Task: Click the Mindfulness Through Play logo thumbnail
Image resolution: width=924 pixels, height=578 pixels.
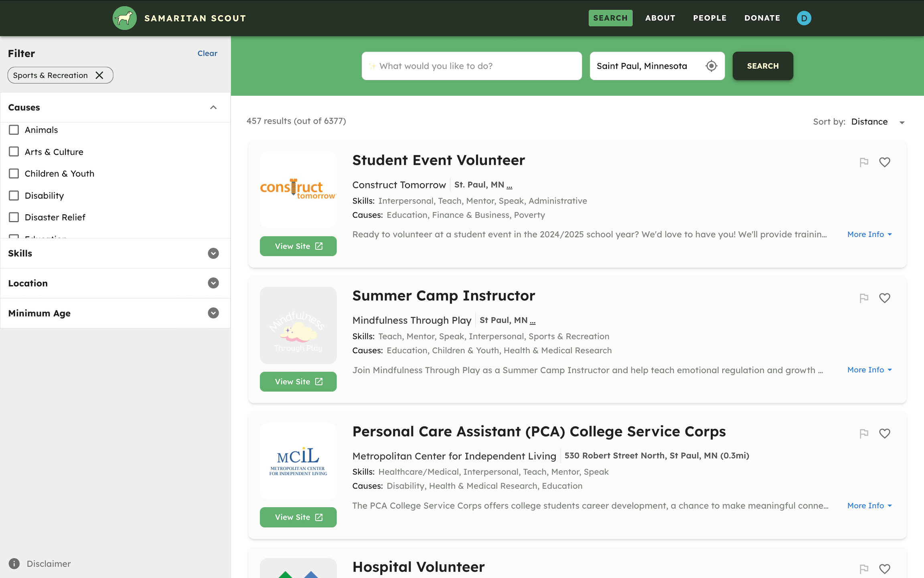Action: tap(298, 325)
